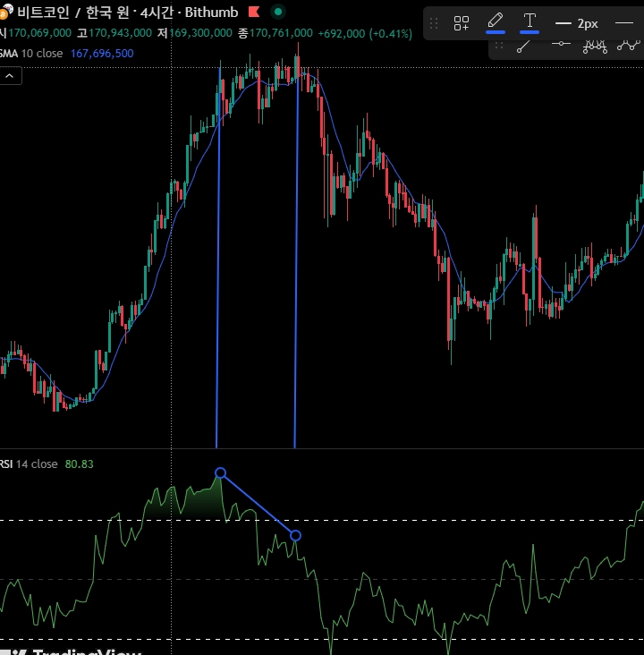Select the RSI 14 close indicator label
Screen dimensions: 644x655
coord(29,464)
